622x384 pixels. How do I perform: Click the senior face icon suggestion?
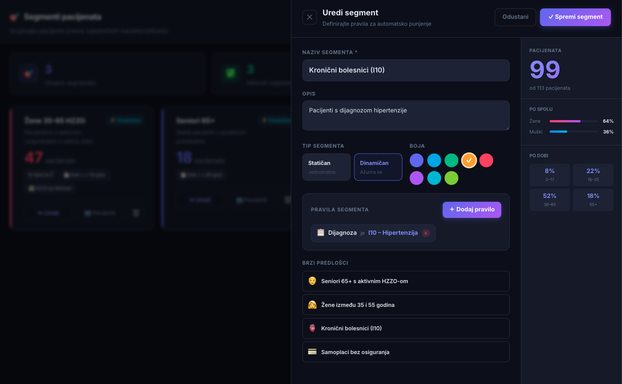click(x=312, y=281)
